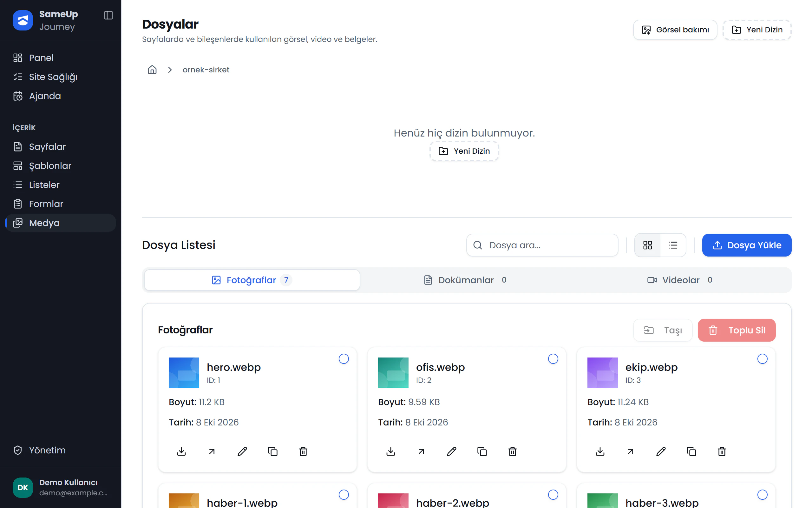Switch to the Dokümanlar tab

[x=466, y=280]
